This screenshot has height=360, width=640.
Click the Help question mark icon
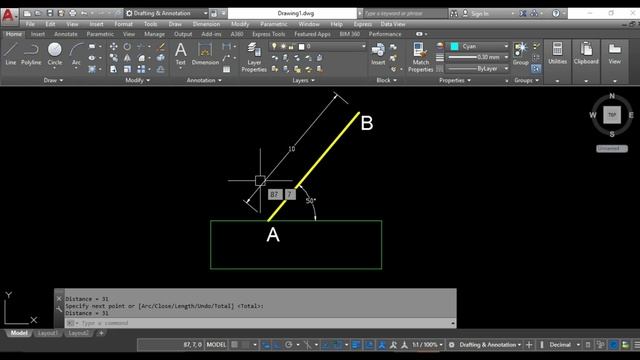556,13
